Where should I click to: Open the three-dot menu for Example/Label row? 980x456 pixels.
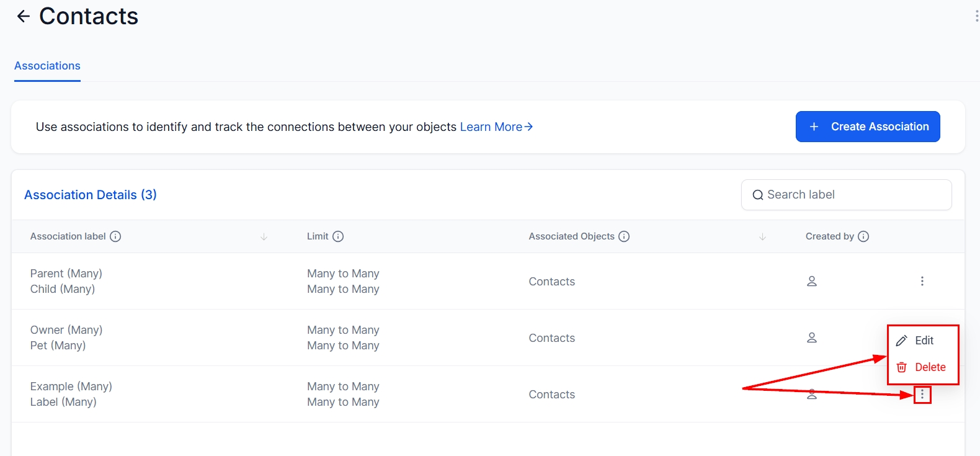(922, 395)
